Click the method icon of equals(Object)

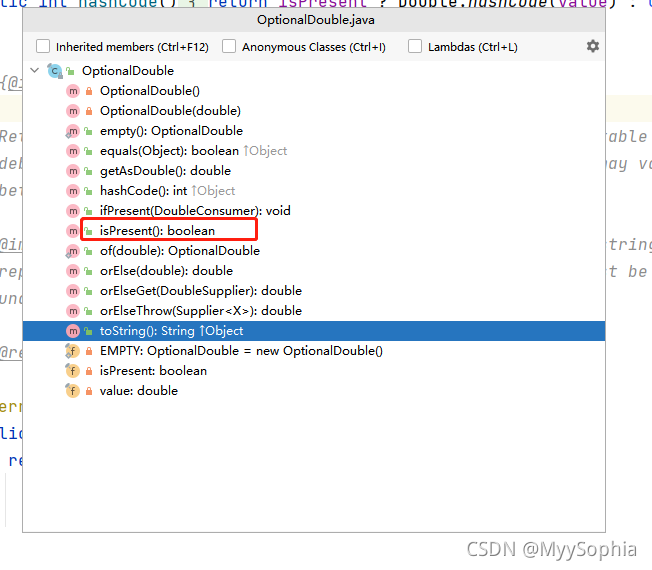(x=73, y=151)
